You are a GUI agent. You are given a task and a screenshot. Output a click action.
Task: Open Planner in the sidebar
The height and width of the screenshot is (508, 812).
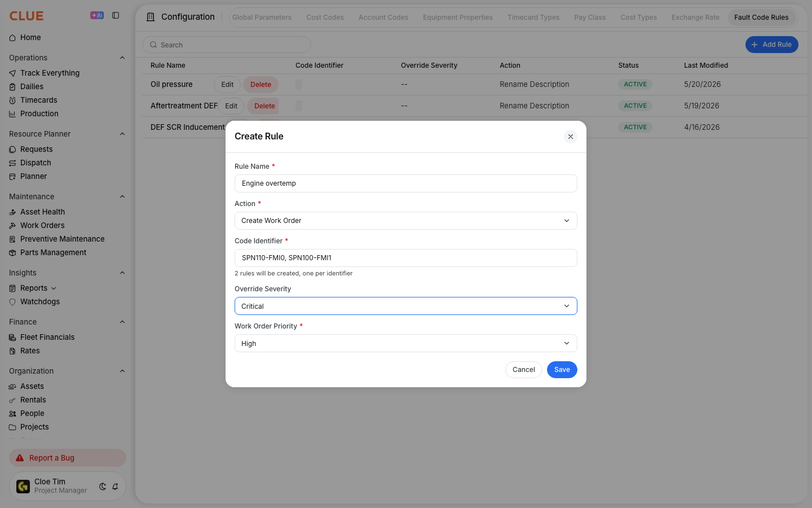click(33, 176)
